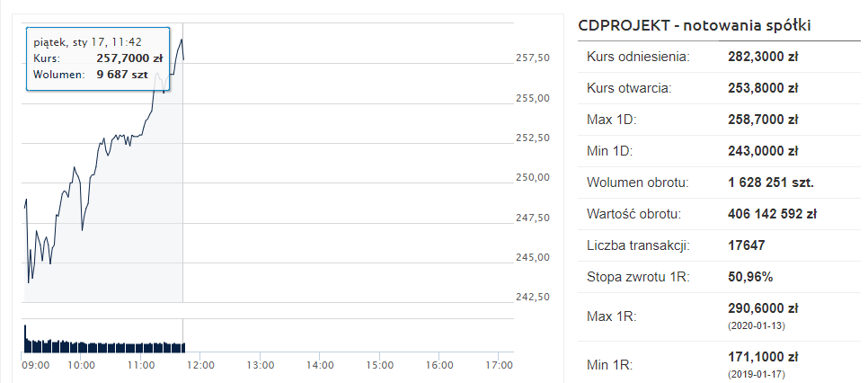868x383 pixels.
Task: Select the Kurs odniesienia row label
Action: point(638,58)
